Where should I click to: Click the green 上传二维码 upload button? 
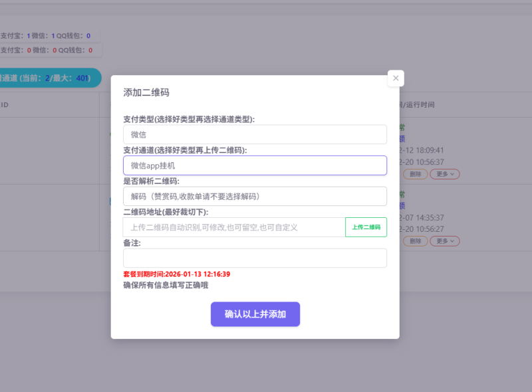coord(366,227)
